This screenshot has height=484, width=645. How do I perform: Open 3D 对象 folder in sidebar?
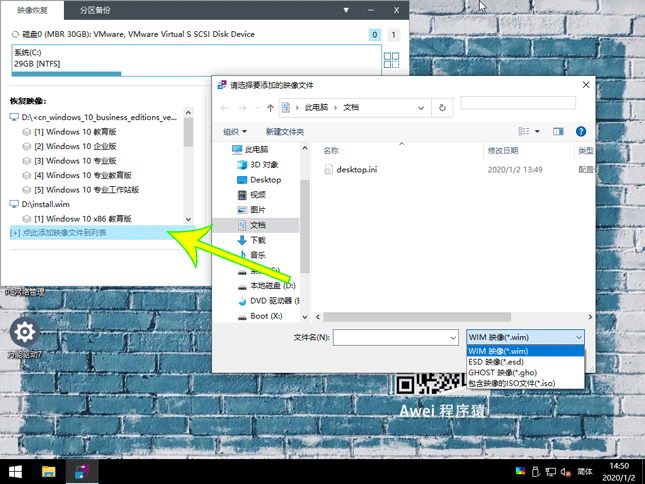point(258,164)
